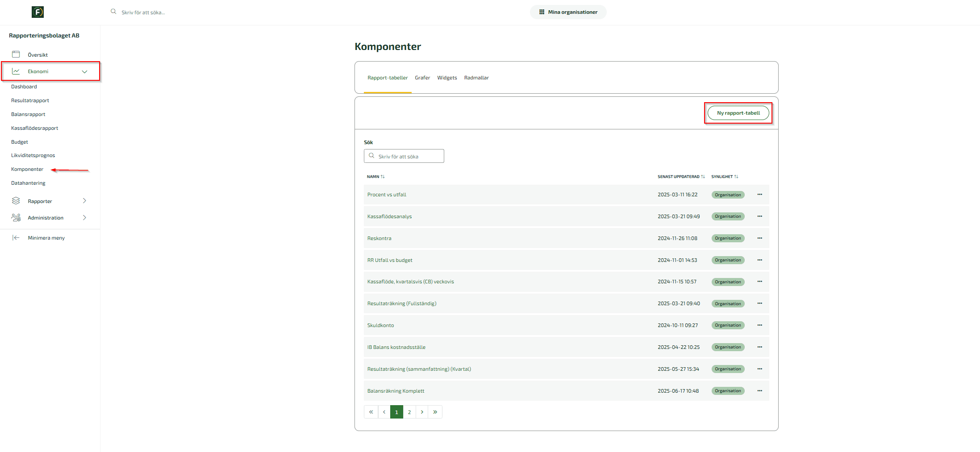Open the Skuldkonto table link
This screenshot has width=980, height=452.
(x=380, y=325)
